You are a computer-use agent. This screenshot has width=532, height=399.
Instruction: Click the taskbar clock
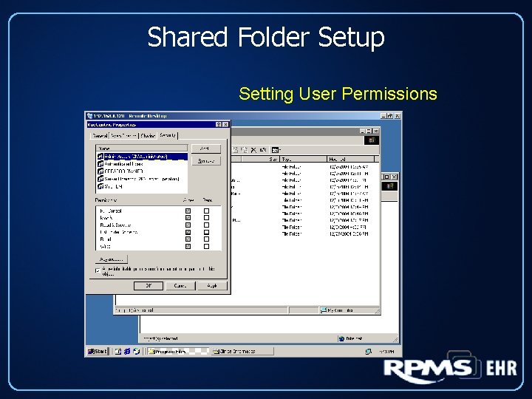click(x=386, y=352)
